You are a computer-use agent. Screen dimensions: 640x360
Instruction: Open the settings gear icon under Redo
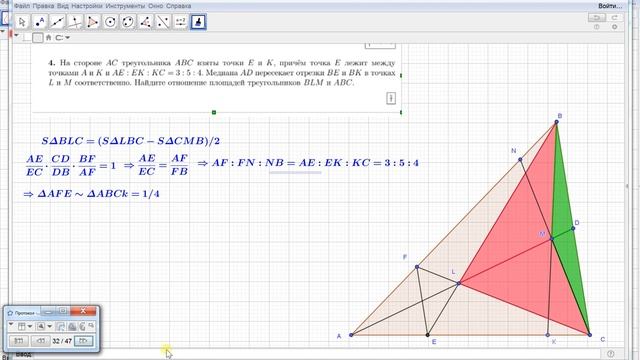(614, 27)
